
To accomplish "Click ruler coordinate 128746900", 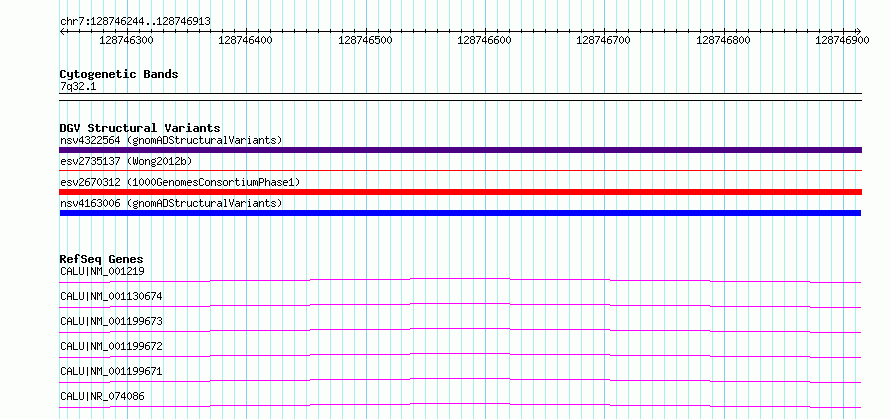I will coord(842,40).
